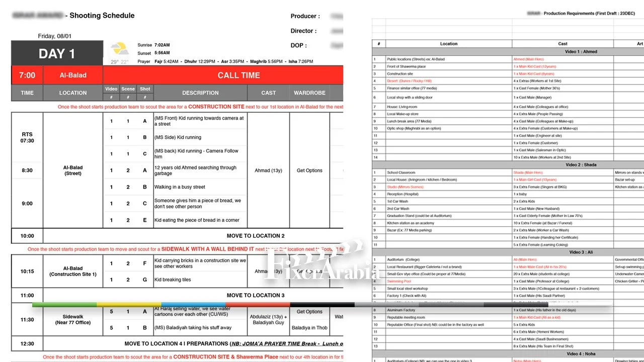Click the 'Video 1 : Ahmed' section row
Image resolution: width=644 pixels, height=362 pixels.
point(580,52)
